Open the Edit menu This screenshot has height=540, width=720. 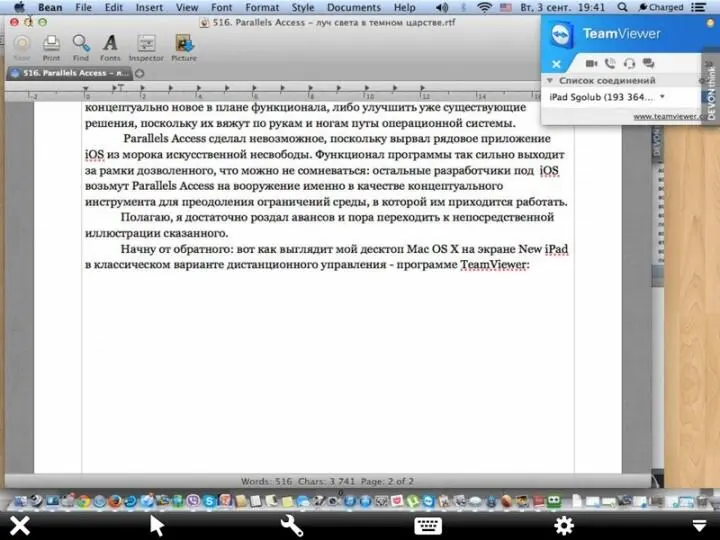(113, 7)
